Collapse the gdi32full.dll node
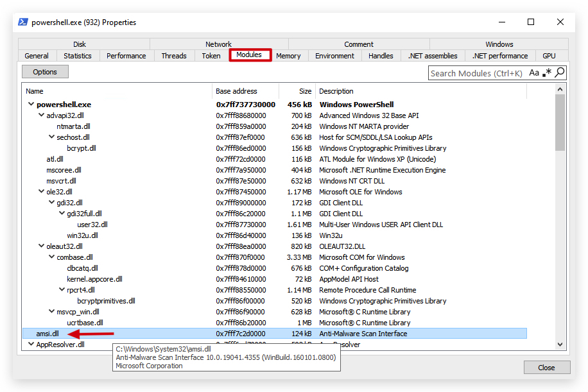Image resolution: width=588 pixels, height=392 pixels. point(62,213)
